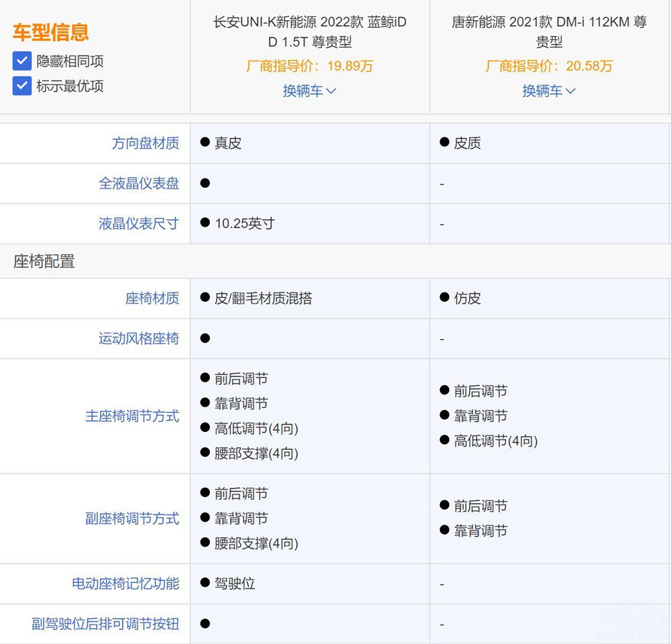Open the 运动风格座椅 parameter label

point(138,339)
